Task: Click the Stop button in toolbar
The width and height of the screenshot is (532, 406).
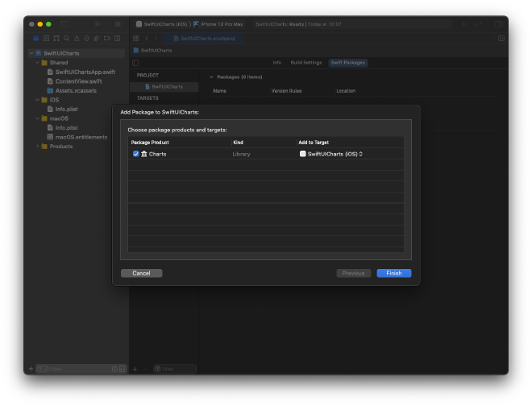Action: point(118,24)
